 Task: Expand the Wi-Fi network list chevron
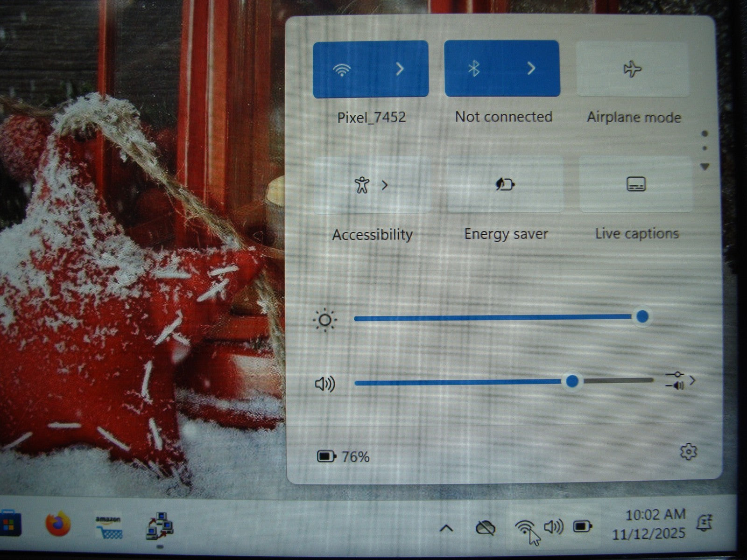click(x=400, y=70)
